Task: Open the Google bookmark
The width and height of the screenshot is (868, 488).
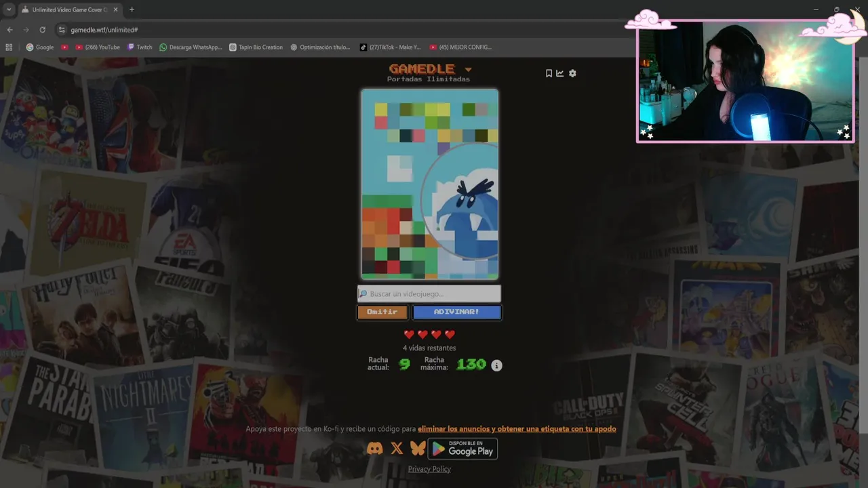Action: pos(40,47)
